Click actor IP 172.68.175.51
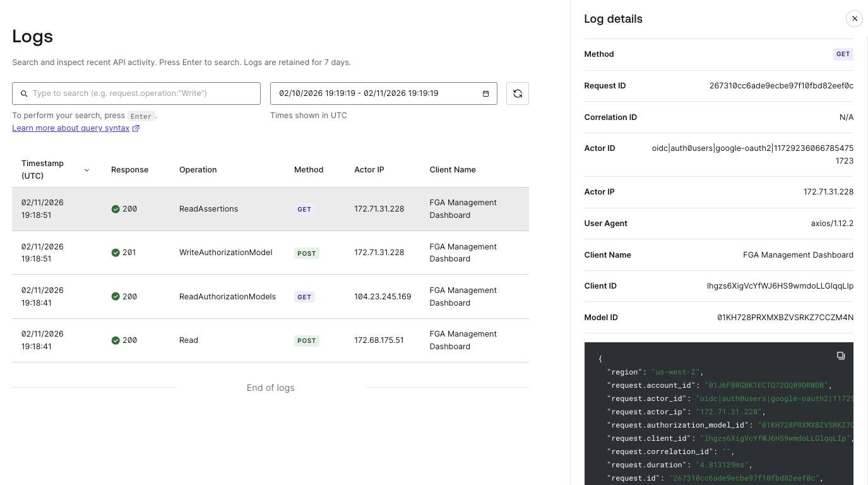The image size is (868, 485). [379, 340]
